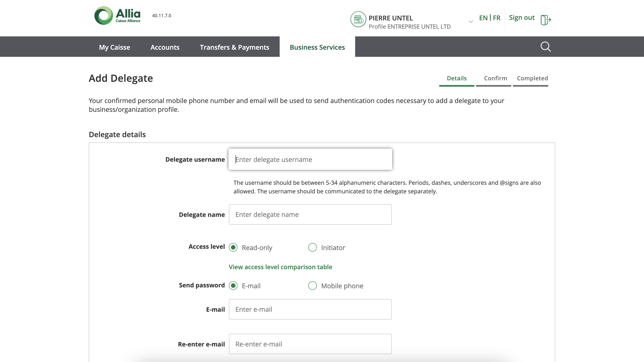Choose E-mail for sending password
The image size is (644, 362).
tap(233, 286)
